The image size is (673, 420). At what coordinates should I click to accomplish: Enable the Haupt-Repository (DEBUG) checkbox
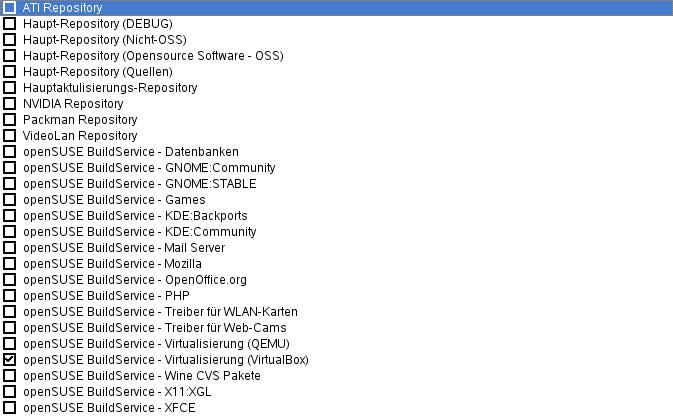[x=9, y=24]
